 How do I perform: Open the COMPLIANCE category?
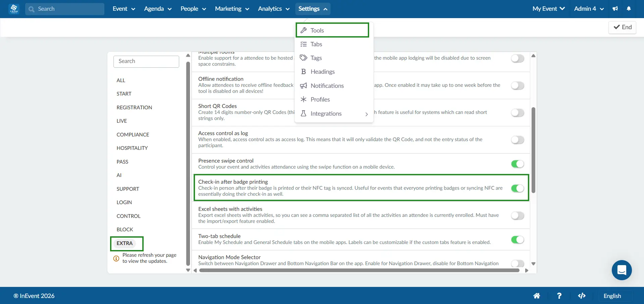point(133,135)
